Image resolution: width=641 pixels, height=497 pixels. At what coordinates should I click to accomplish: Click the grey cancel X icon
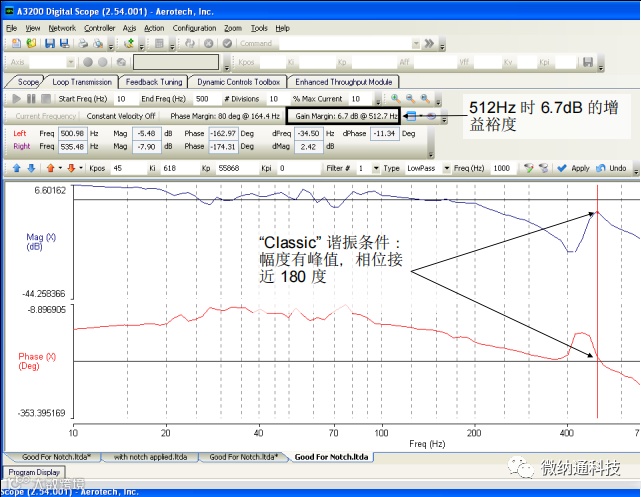pyautogui.click(x=208, y=43)
